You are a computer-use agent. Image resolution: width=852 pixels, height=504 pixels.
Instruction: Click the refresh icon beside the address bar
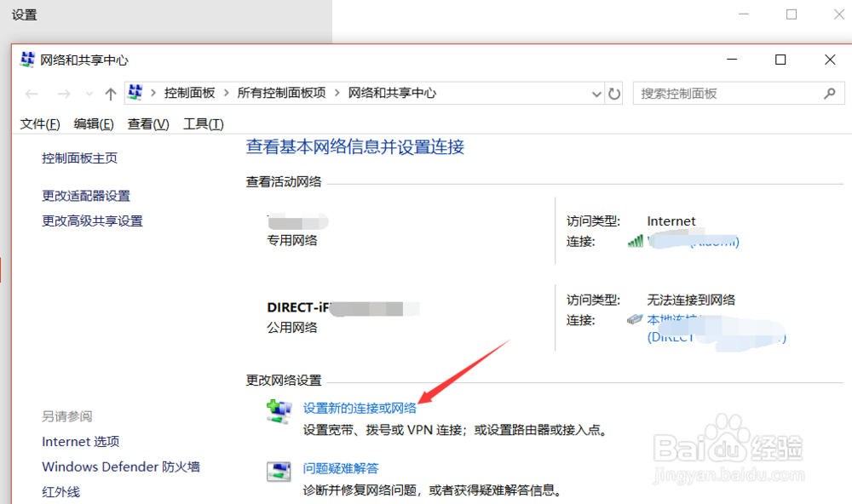pyautogui.click(x=615, y=94)
